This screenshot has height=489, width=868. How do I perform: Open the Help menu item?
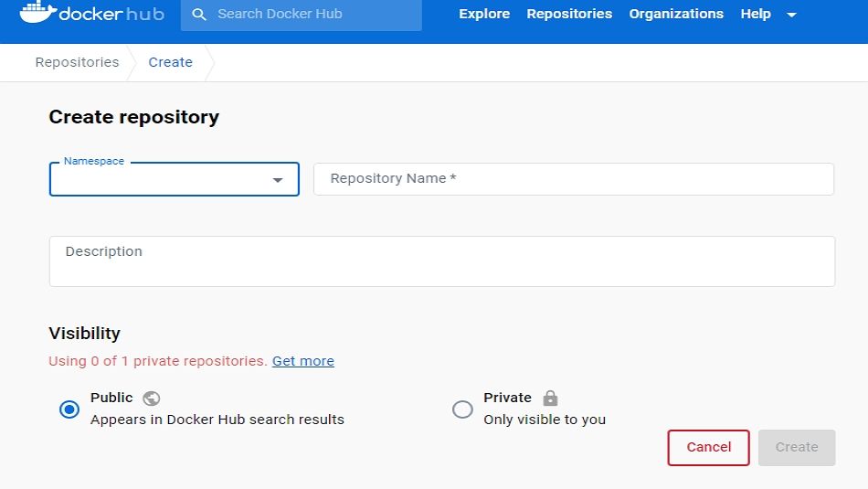click(756, 14)
